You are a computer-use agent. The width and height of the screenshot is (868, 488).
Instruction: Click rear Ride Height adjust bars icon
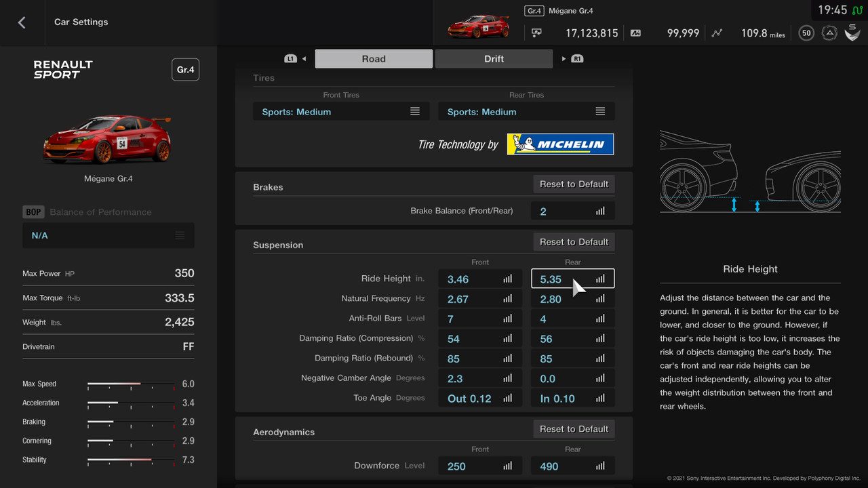tap(600, 279)
